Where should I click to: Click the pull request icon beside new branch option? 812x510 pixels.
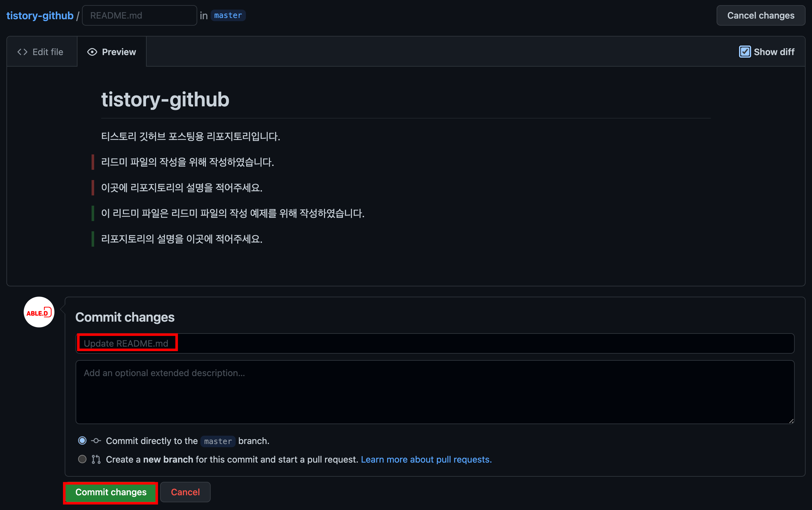tap(96, 459)
